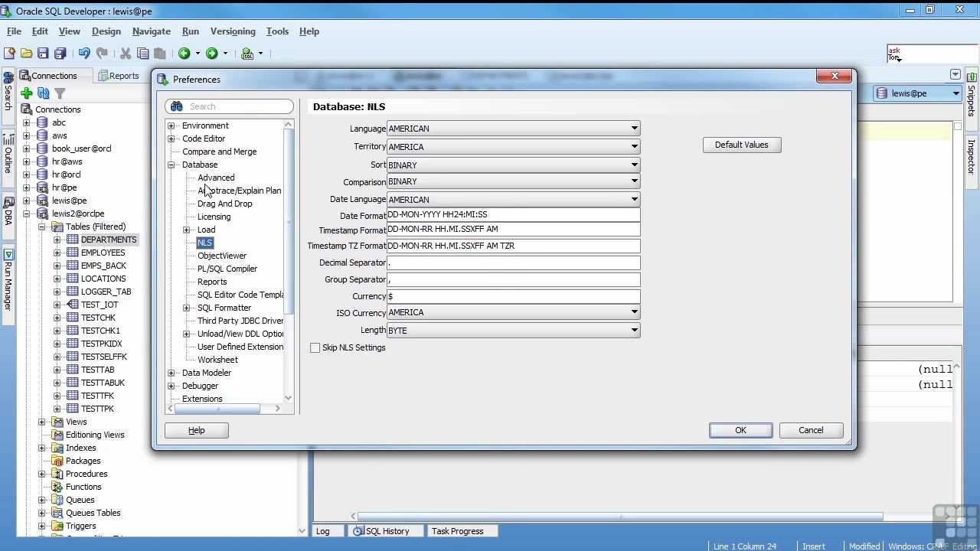Open the Sort dropdown
The width and height of the screenshot is (980, 551).
[x=634, y=165]
